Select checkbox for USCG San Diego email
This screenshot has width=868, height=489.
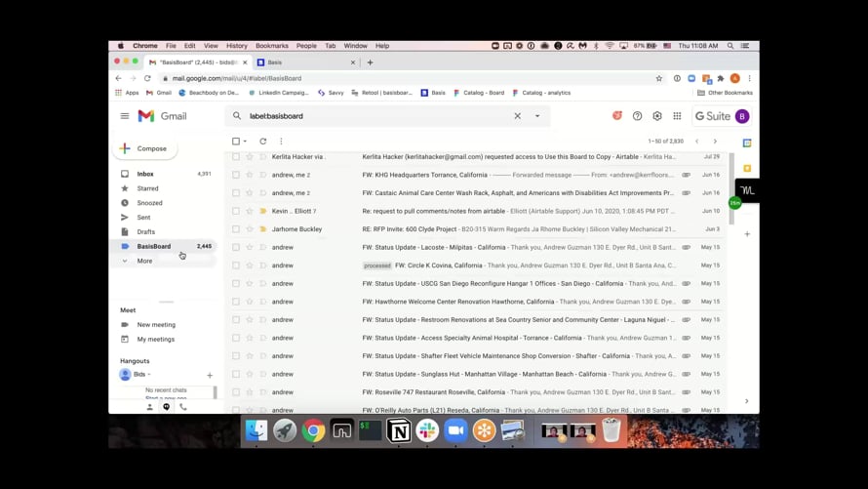pyautogui.click(x=236, y=284)
